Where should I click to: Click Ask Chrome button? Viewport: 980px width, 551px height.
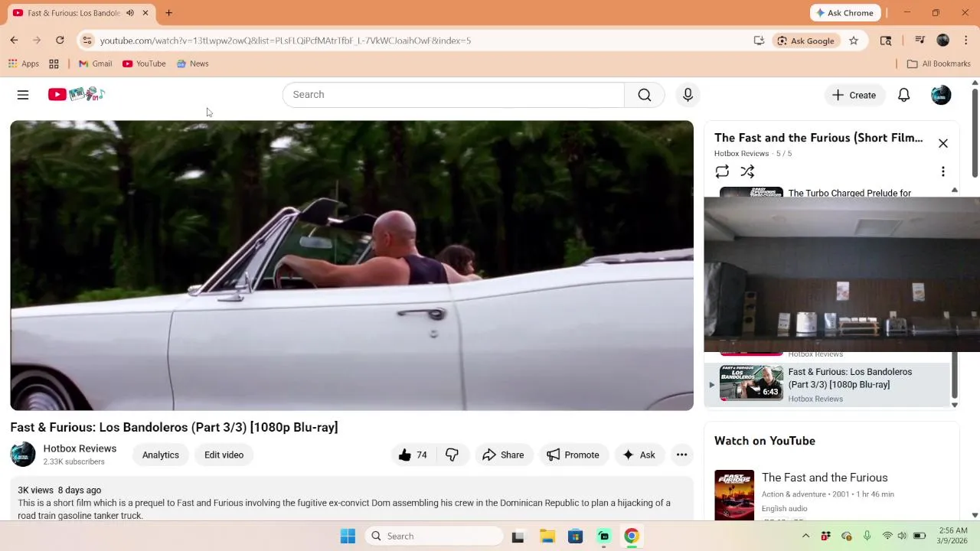pos(845,13)
